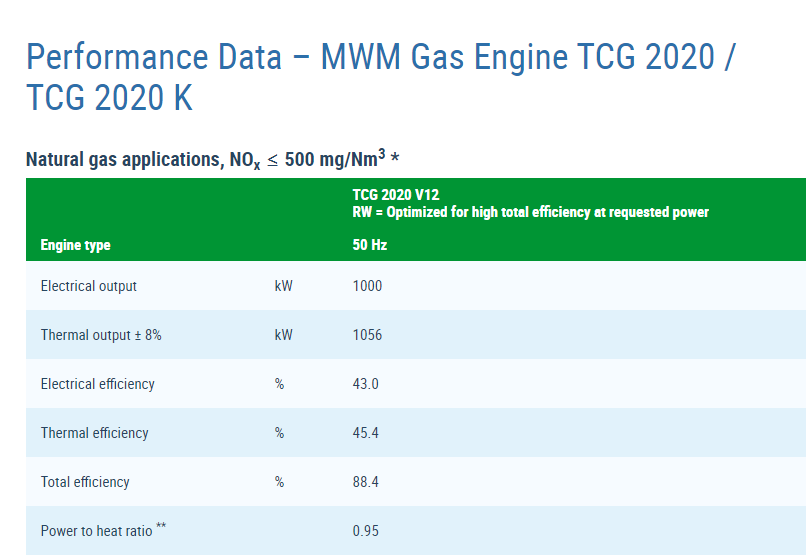This screenshot has height=558, width=809.
Task: Click the kW unit in Electrical output row
Action: click(283, 286)
